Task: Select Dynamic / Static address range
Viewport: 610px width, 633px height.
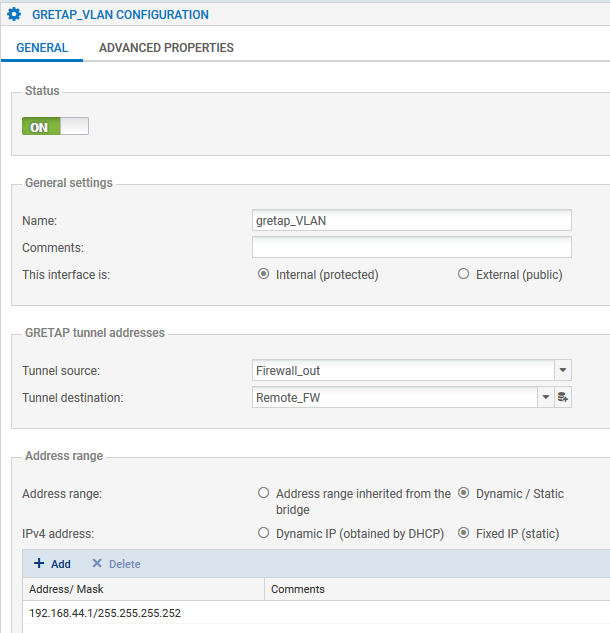Action: (463, 493)
